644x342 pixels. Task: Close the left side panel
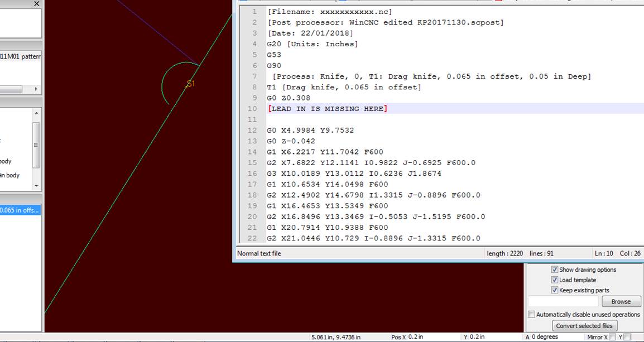(37, 4)
